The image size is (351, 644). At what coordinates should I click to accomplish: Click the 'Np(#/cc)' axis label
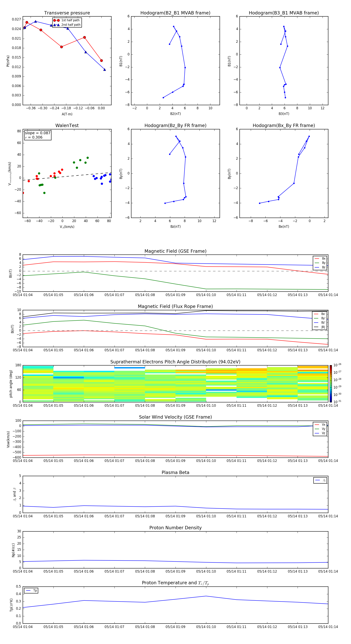point(13,550)
